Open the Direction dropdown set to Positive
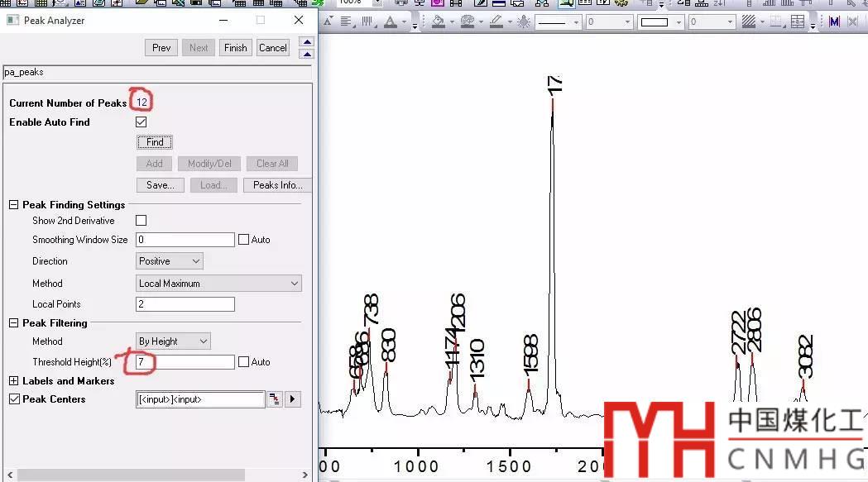 click(170, 261)
